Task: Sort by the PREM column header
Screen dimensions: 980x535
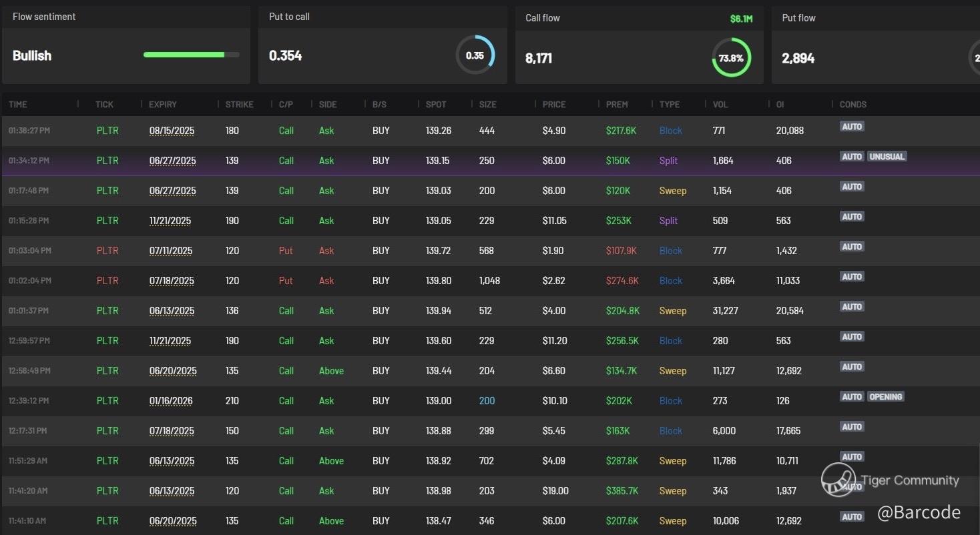Action: (x=617, y=105)
